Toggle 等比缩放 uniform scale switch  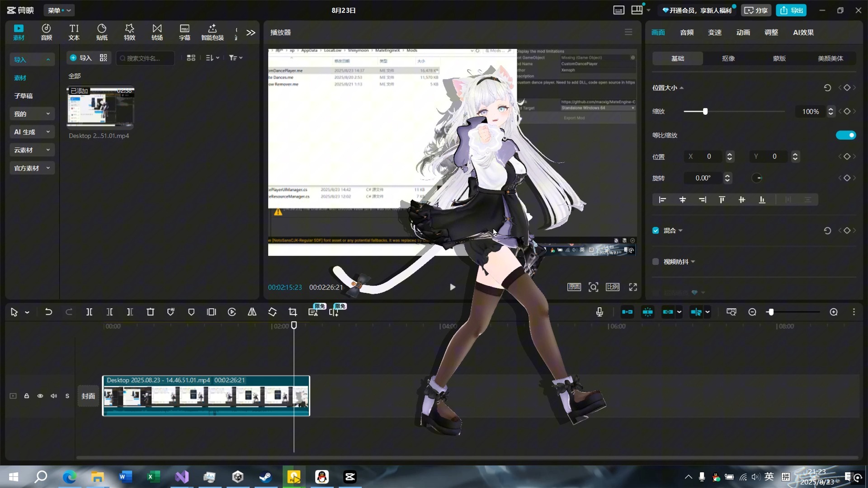[846, 135]
